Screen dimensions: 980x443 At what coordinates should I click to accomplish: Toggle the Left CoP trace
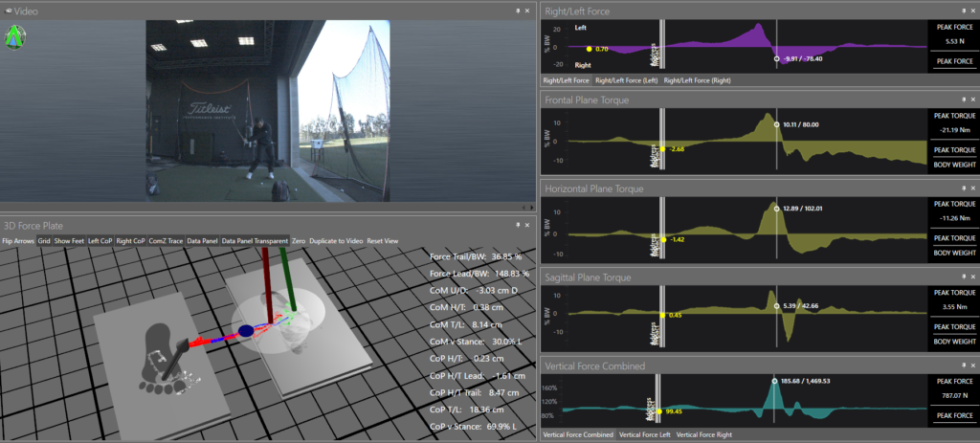pyautogui.click(x=100, y=241)
